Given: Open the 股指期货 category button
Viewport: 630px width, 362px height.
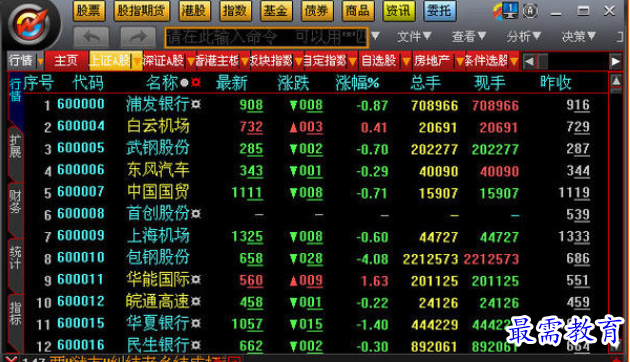Looking at the screenshot, I should coord(141,11).
